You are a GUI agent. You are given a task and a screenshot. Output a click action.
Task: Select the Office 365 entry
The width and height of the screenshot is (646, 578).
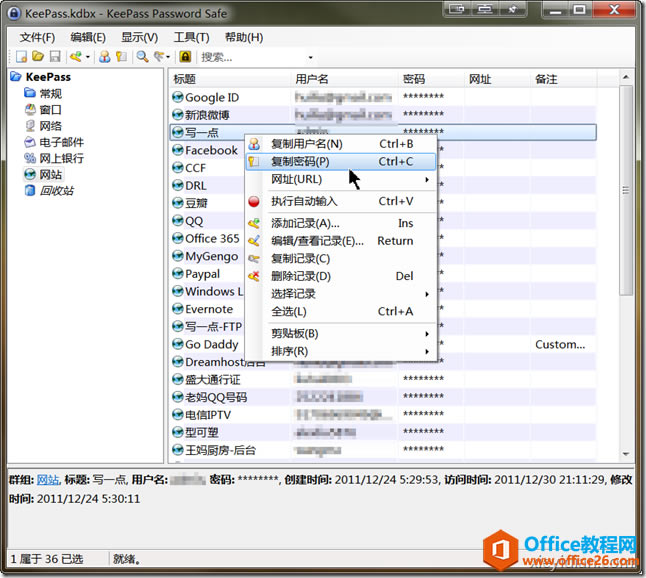point(212,239)
